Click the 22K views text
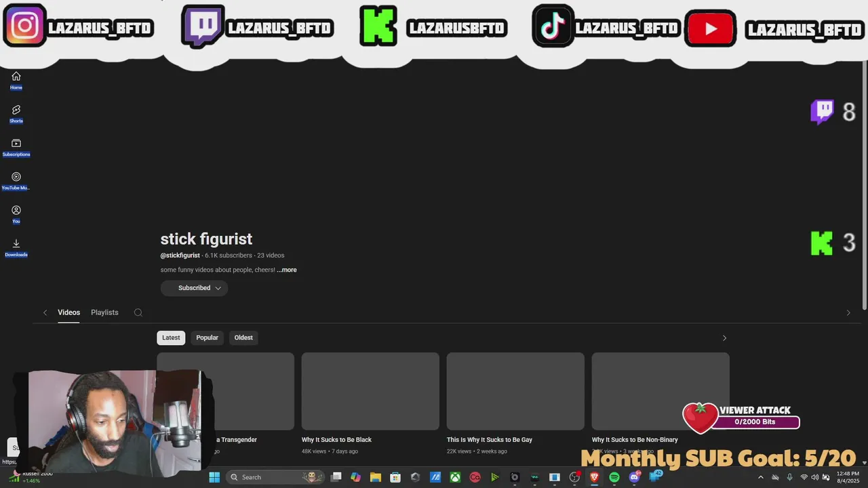868x488 pixels. pyautogui.click(x=460, y=451)
